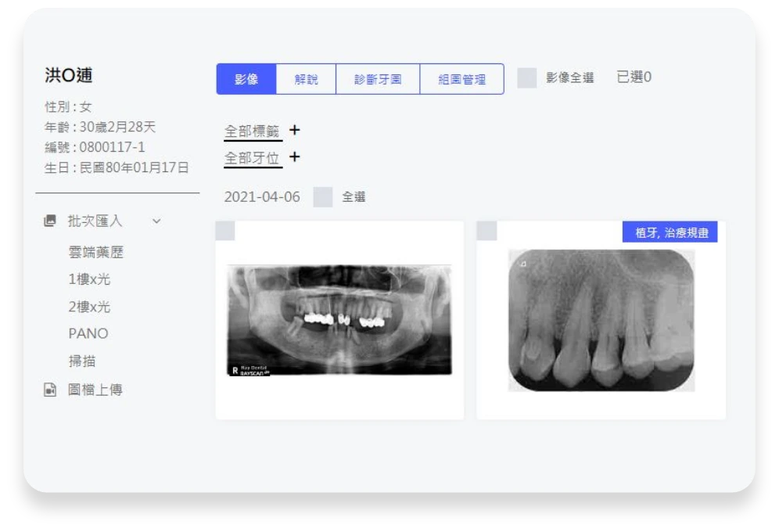This screenshot has width=779, height=532.
Task: Click the batch import stacked-images icon
Action: (50, 221)
